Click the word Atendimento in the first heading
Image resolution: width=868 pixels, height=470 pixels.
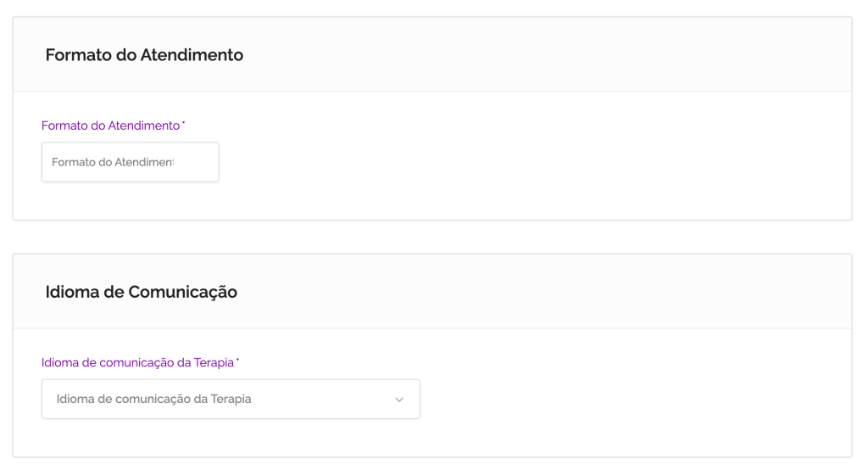pyautogui.click(x=192, y=55)
